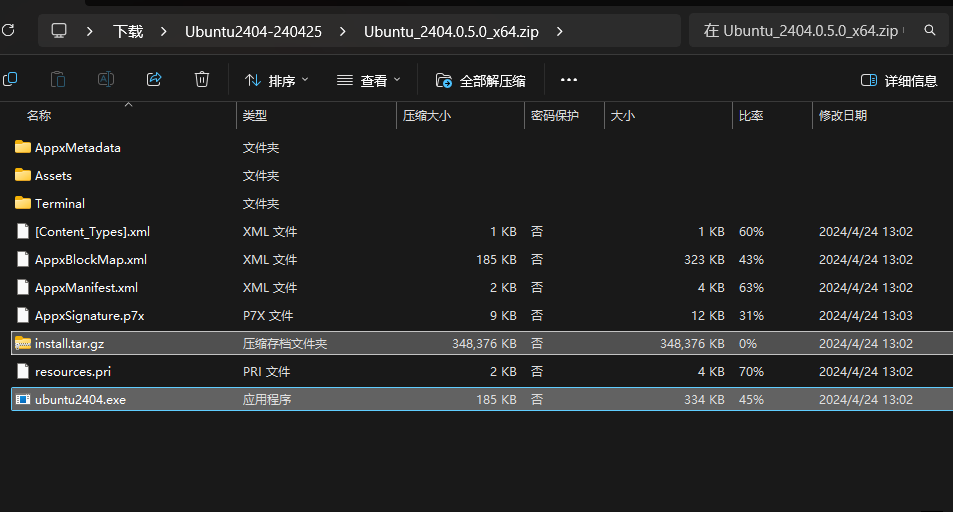Click the 70% ratio cell
This screenshot has width=953, height=512.
click(x=751, y=372)
